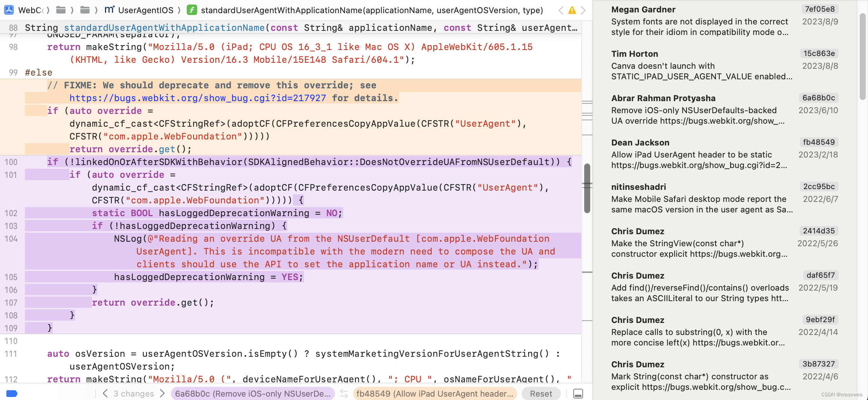This screenshot has width=868, height=400.
Task: Open the 6a68b0c revision selector
Action: tap(253, 394)
